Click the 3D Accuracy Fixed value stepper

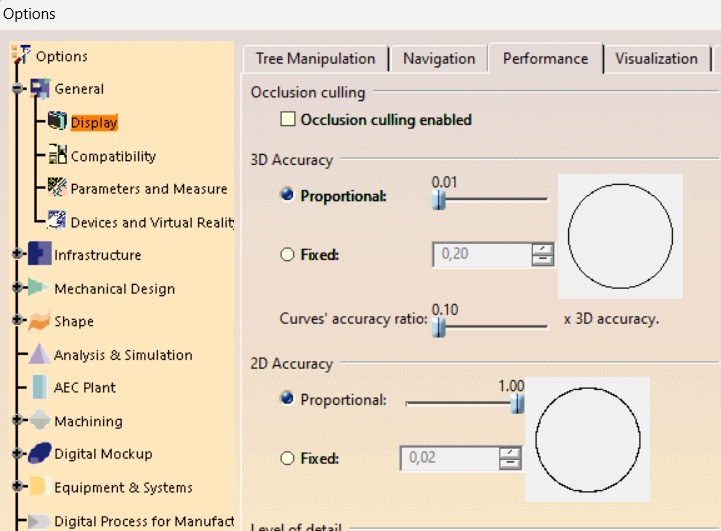(x=543, y=254)
